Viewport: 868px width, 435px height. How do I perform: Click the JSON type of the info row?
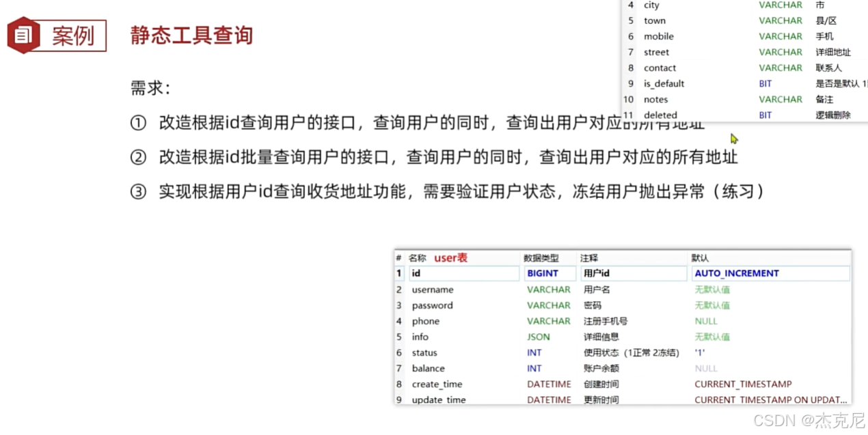point(539,337)
